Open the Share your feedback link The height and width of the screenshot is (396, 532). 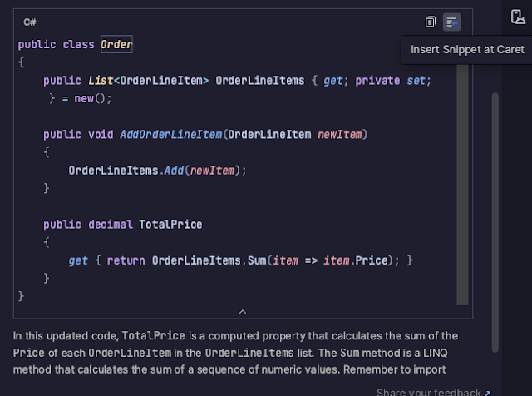[x=434, y=392]
